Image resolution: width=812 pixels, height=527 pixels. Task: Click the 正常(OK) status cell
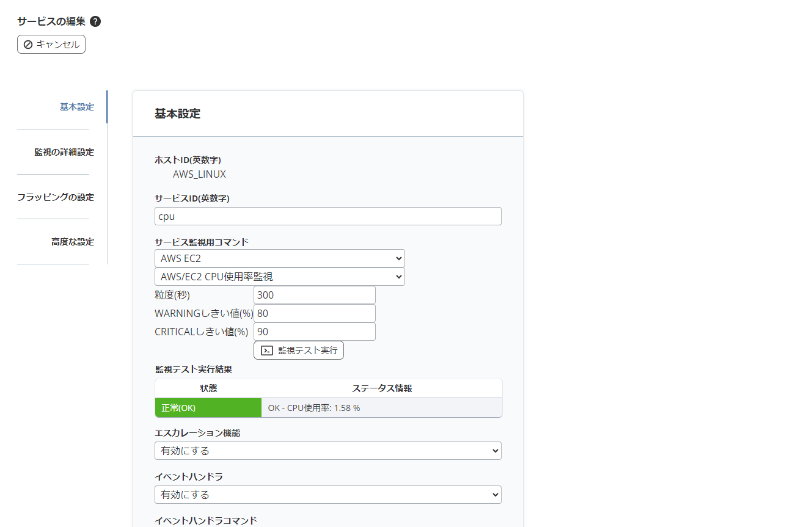click(208, 408)
